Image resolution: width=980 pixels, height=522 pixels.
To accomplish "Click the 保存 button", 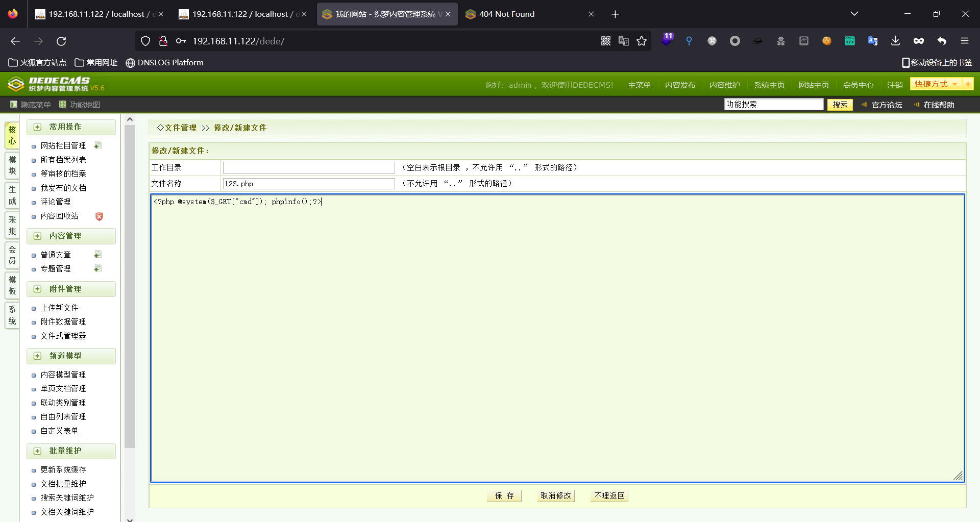I will [x=504, y=496].
